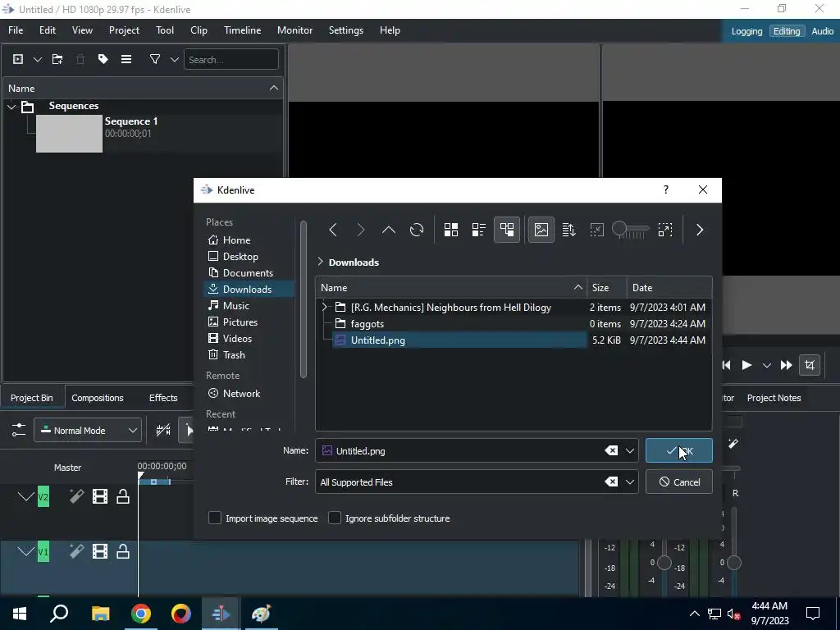Click the dialog help question mark
The image size is (840, 630).
[666, 189]
